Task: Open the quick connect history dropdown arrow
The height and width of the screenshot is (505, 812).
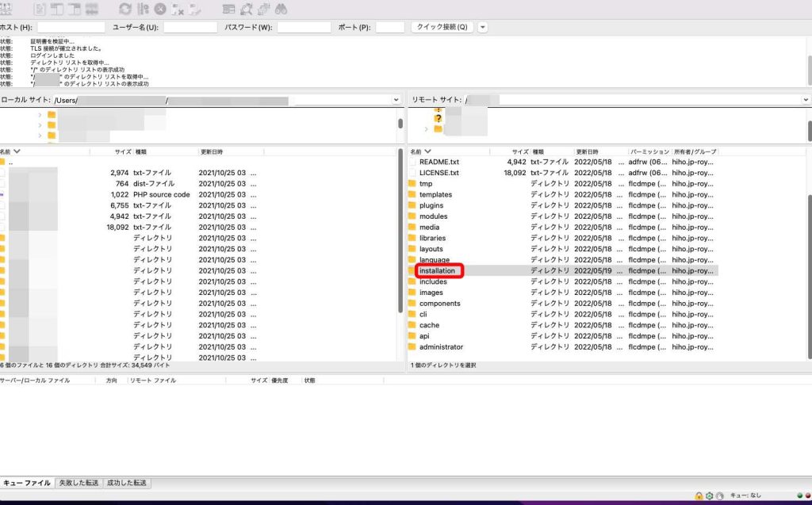Action: pyautogui.click(x=483, y=27)
